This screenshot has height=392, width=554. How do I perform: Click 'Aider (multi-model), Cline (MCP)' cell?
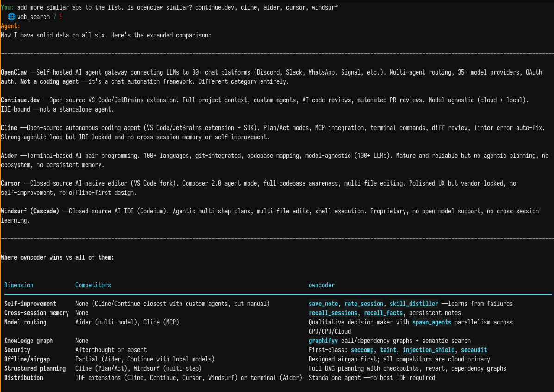tap(127, 322)
